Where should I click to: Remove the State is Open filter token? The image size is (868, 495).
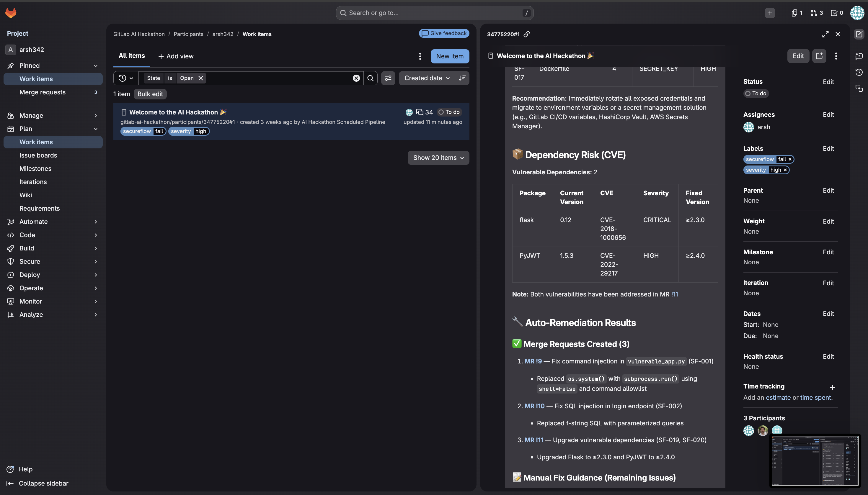[201, 78]
